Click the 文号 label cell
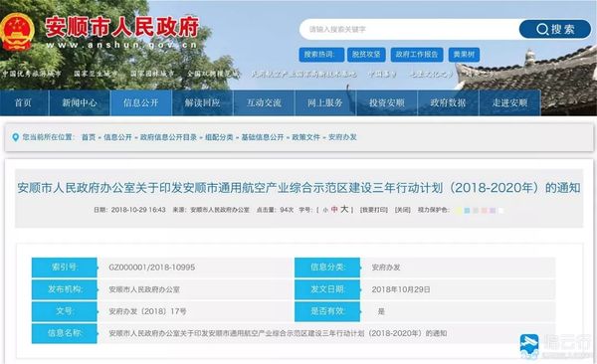 tap(65, 311)
